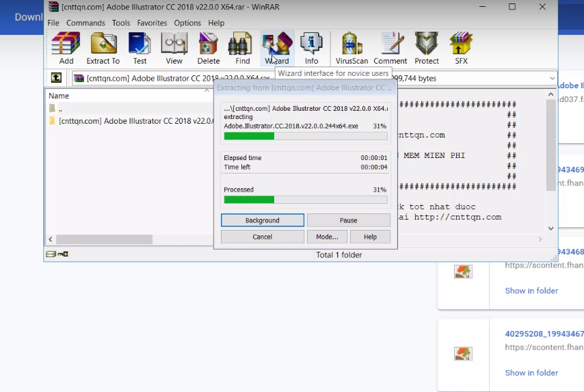This screenshot has height=392, width=584.
Task: Open the Favorites menu
Action: coord(152,23)
